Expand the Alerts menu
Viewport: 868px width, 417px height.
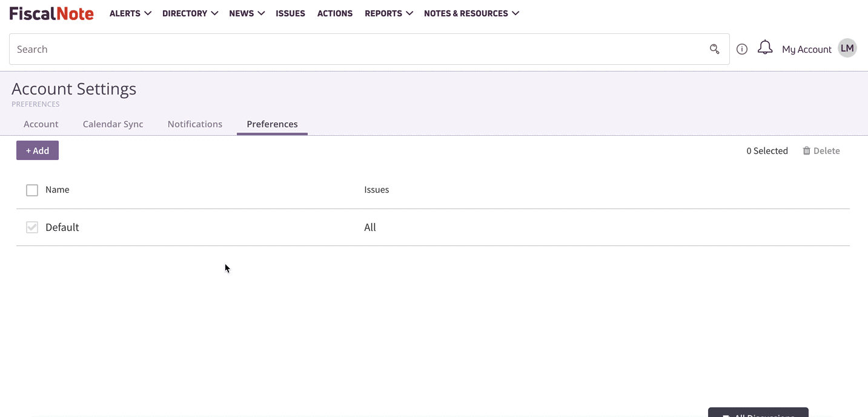coord(130,13)
